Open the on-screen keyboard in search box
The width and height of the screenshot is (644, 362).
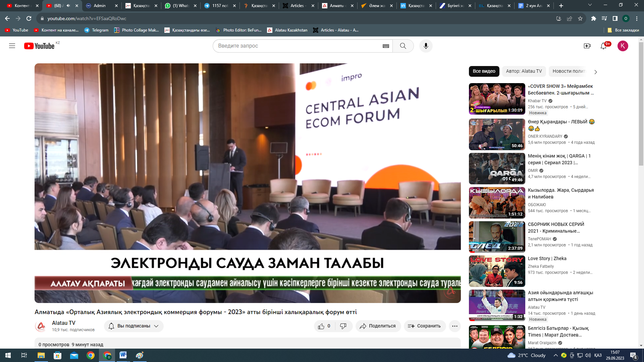[x=386, y=46]
